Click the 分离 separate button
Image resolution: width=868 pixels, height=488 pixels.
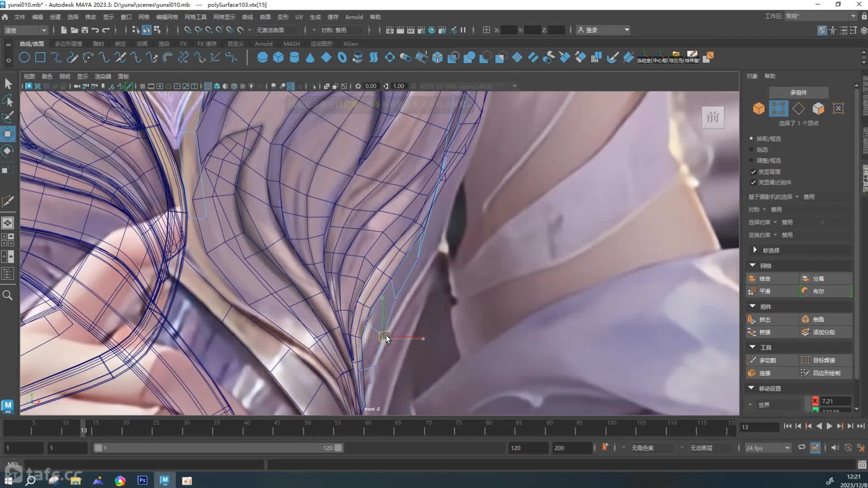[826, 278]
